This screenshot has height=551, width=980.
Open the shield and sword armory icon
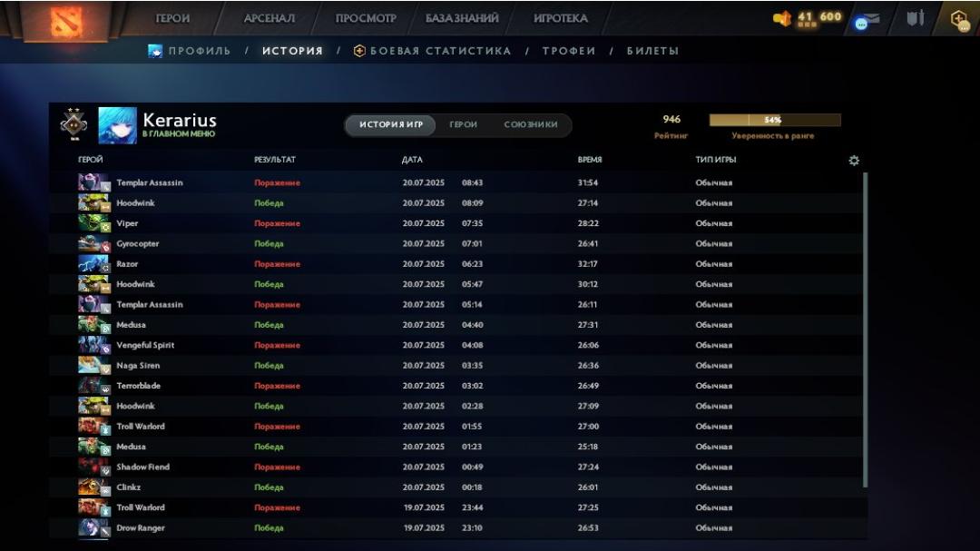coord(915,18)
